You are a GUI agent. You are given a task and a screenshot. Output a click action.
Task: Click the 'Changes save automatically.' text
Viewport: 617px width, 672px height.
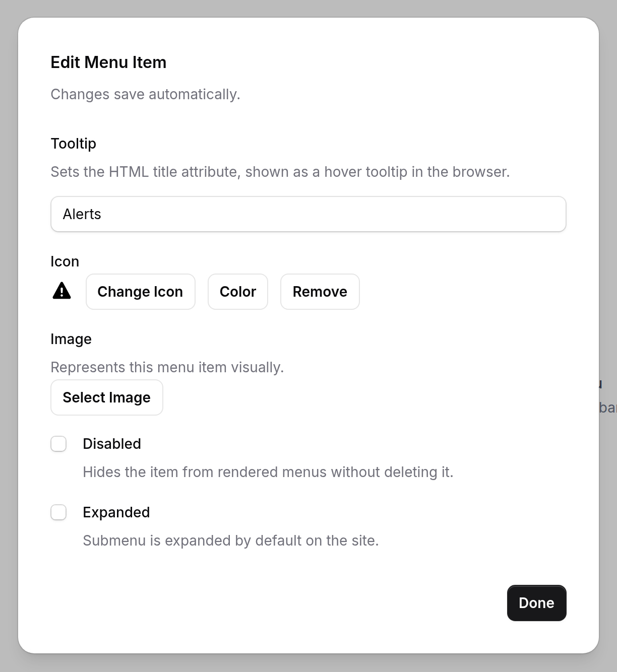[145, 94]
